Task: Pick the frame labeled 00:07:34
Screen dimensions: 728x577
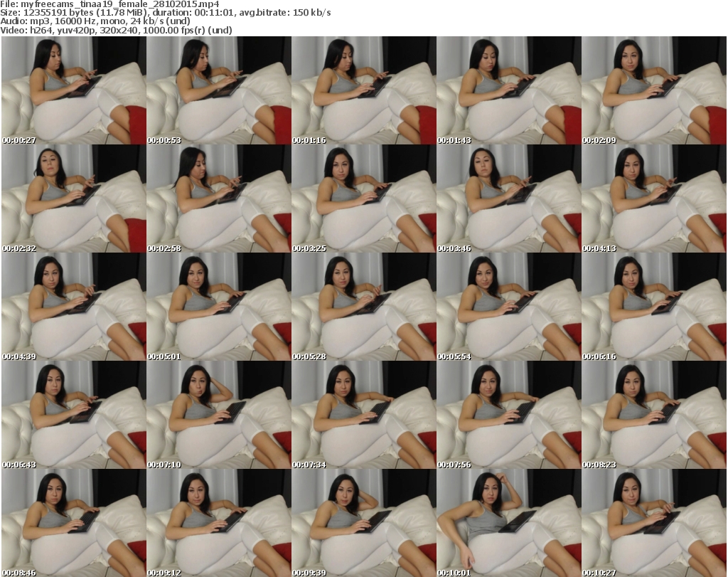Action: coord(364,415)
